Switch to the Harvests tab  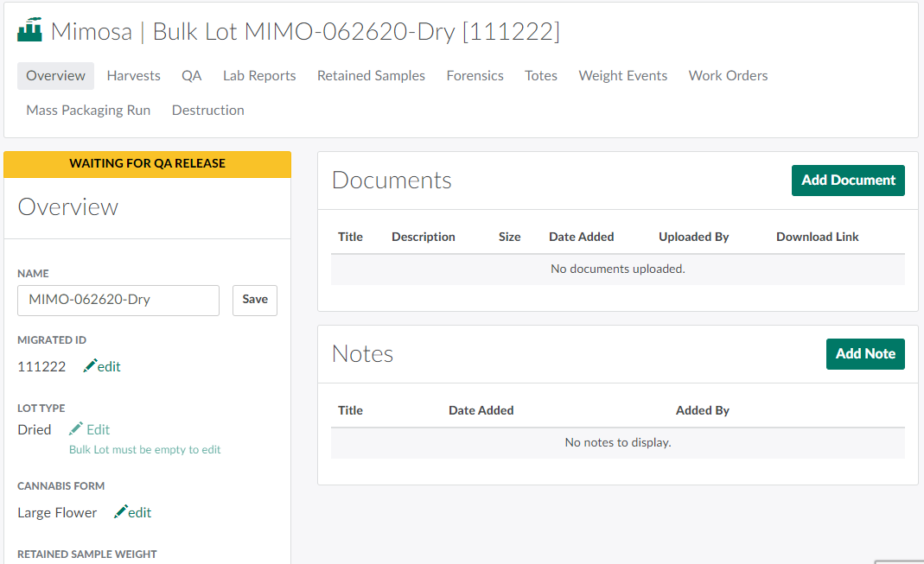pos(133,76)
